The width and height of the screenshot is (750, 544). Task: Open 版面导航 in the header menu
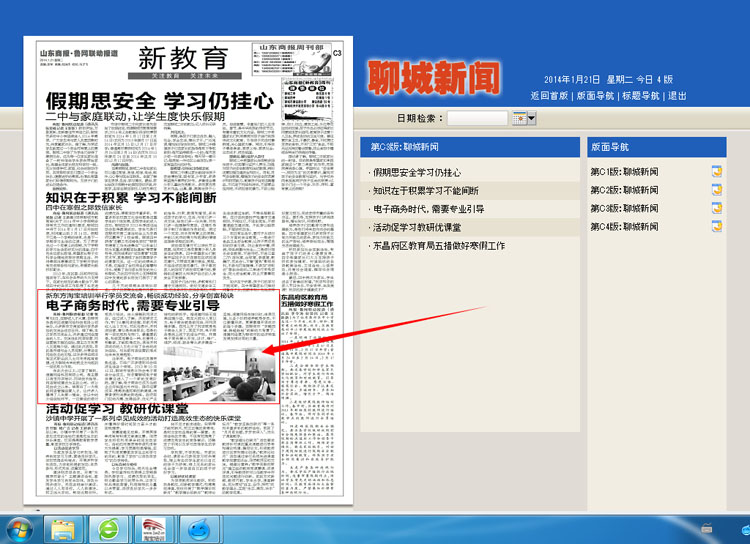[x=595, y=96]
